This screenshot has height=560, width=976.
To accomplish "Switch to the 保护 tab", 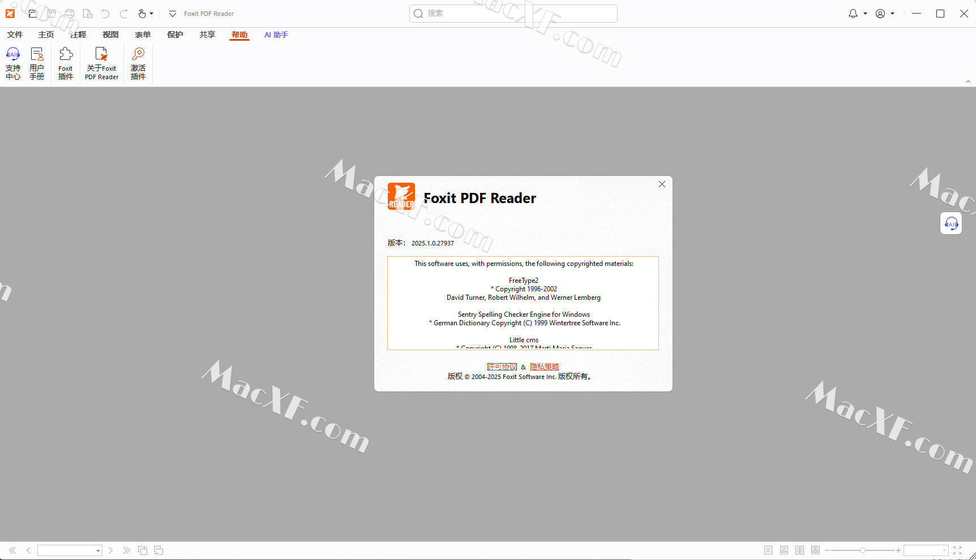I will pos(175,35).
